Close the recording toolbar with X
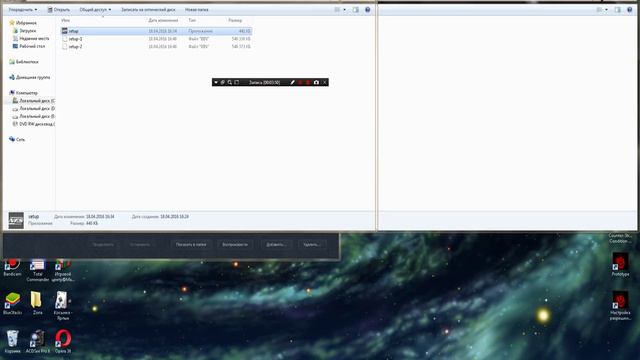The width and height of the screenshot is (640, 360). coord(325,82)
